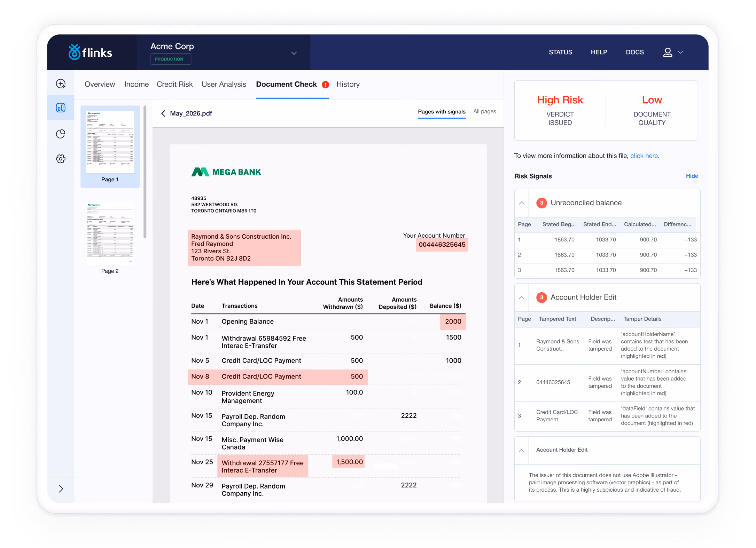Viewport: 756px width, 548px height.
Task: Click the PRODUCTION environment badge
Action: 171,59
